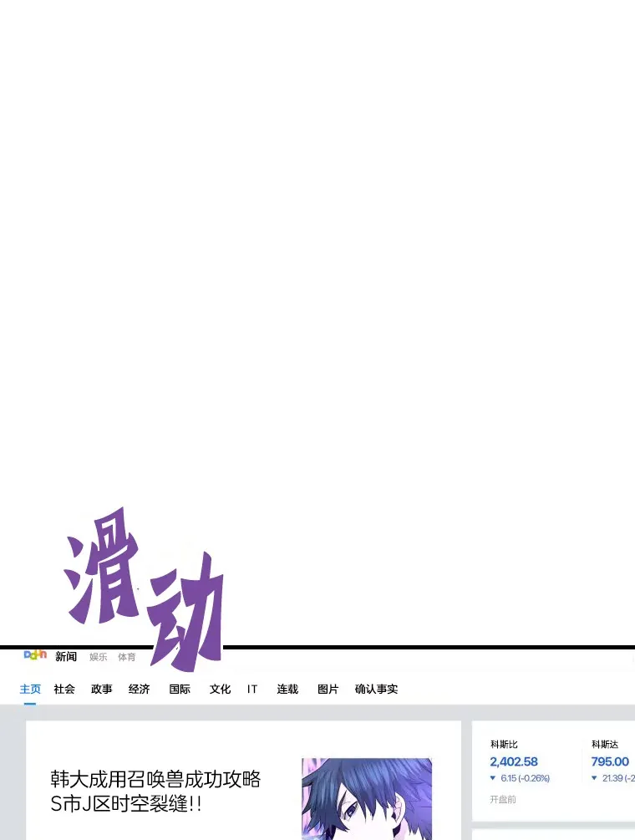Open the 经济 category
This screenshot has width=635, height=840.
coord(140,689)
